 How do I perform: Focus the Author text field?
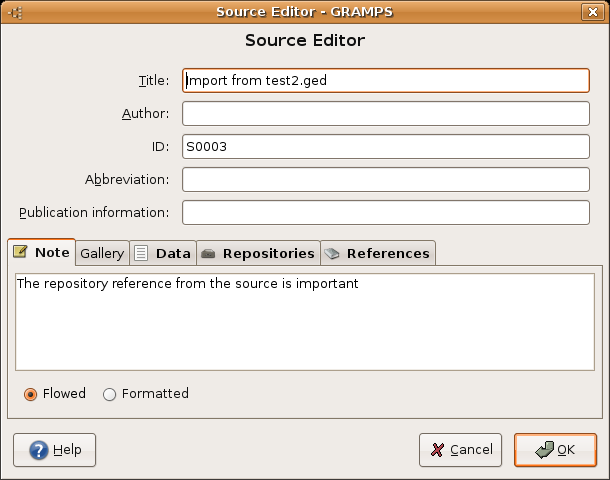point(386,114)
